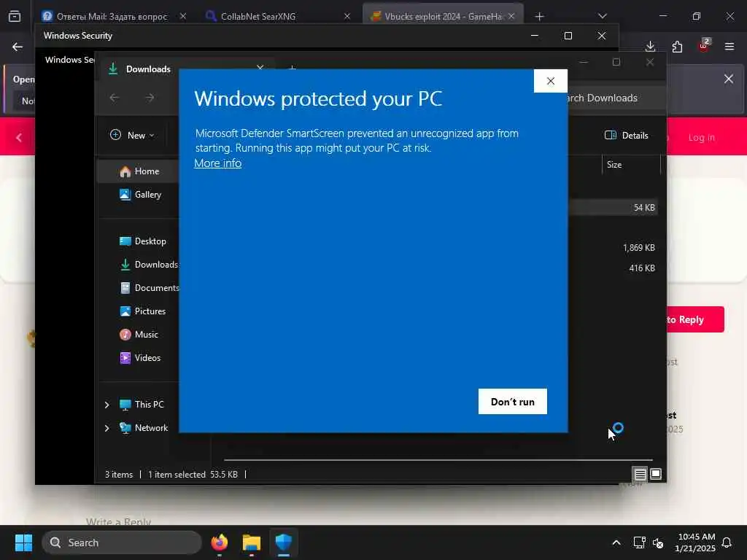Select the Downloads folder in sidebar
747x560 pixels.
[148, 265]
